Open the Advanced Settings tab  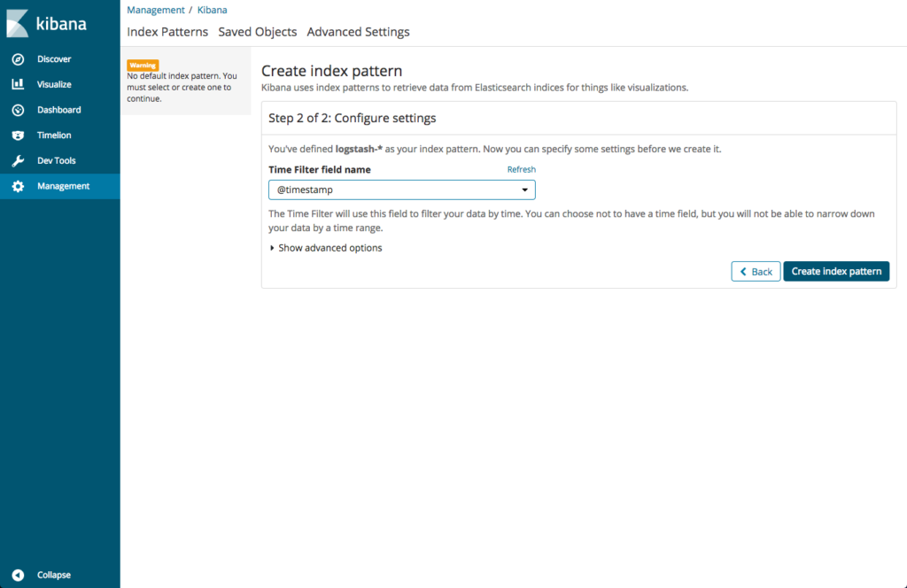358,32
